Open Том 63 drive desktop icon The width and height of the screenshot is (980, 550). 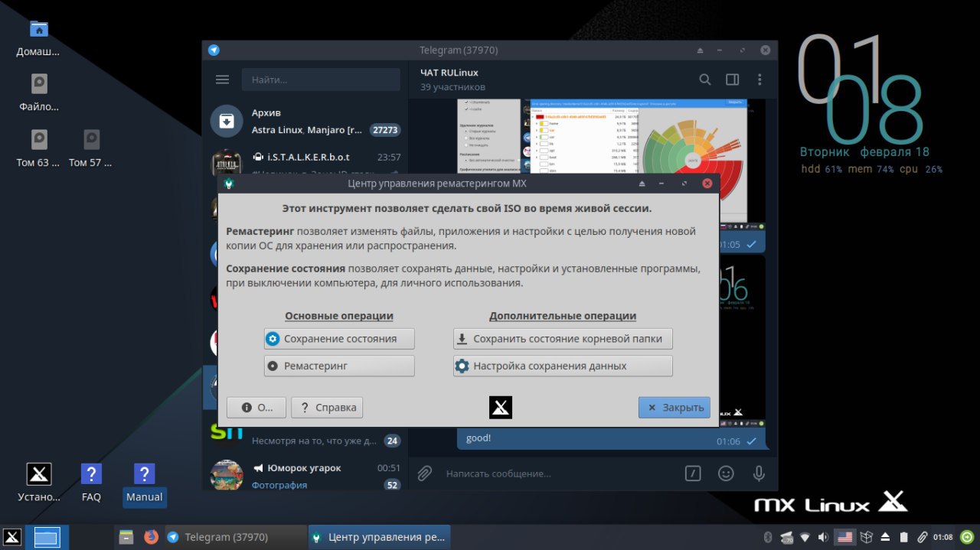point(38,148)
